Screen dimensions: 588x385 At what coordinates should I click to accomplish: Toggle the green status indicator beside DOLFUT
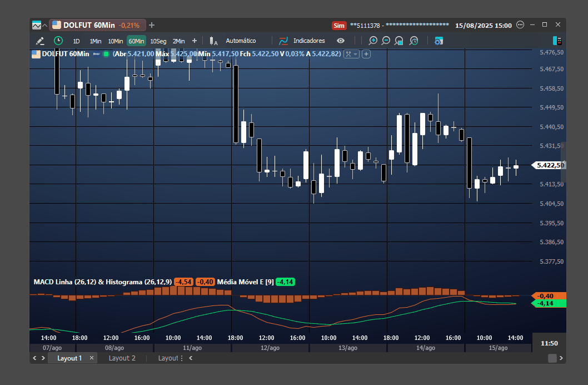click(106, 54)
